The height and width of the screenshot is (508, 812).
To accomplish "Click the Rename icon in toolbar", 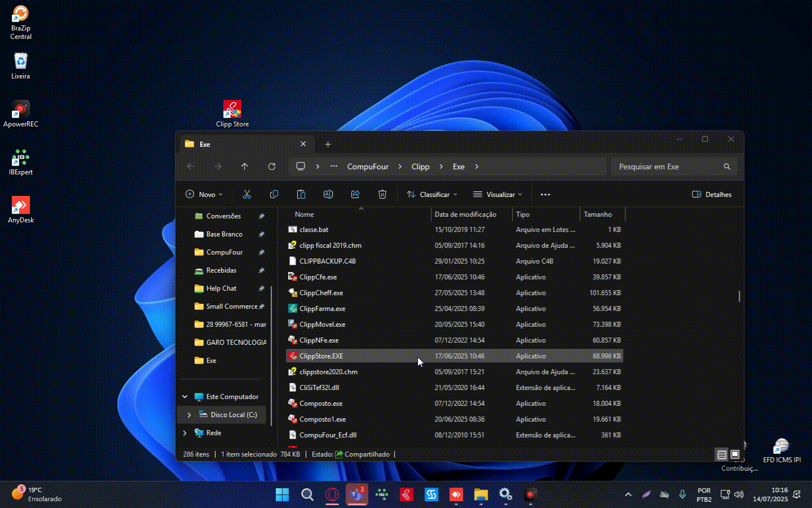I will click(x=328, y=194).
